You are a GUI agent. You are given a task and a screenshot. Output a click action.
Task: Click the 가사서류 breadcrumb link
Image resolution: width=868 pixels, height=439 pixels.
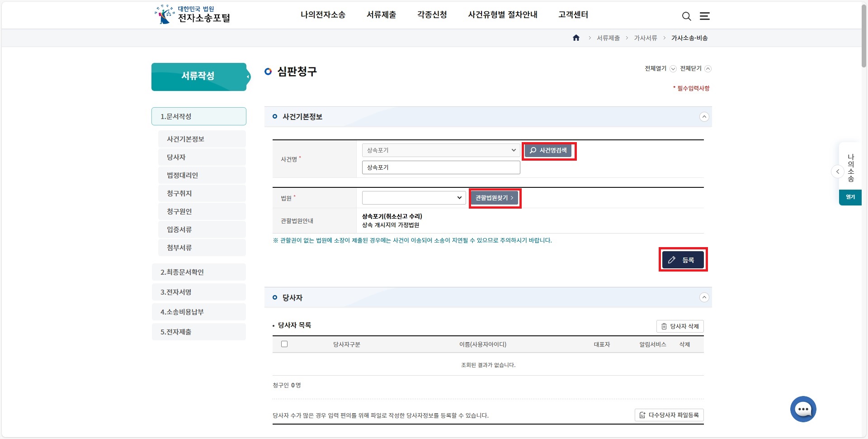[x=645, y=38]
